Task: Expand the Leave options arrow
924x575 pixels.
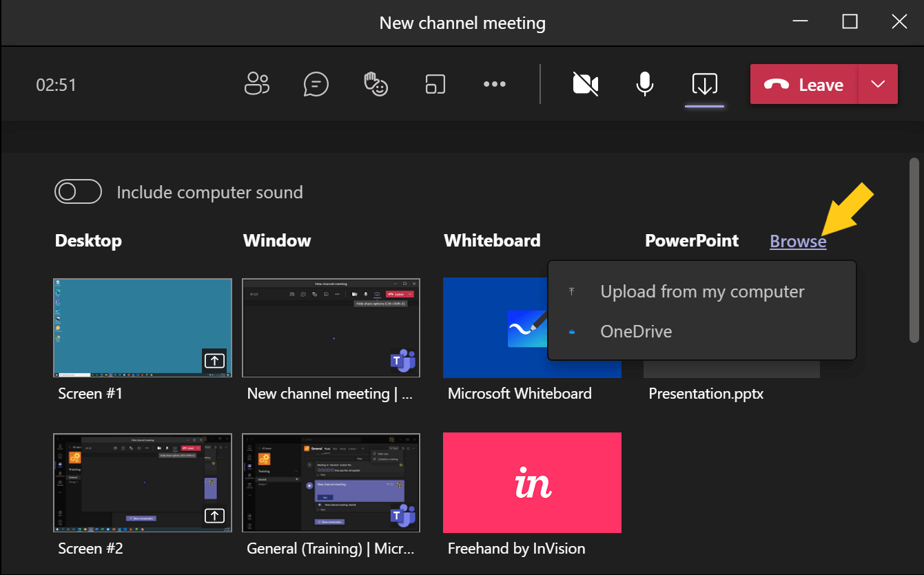Action: click(x=878, y=85)
